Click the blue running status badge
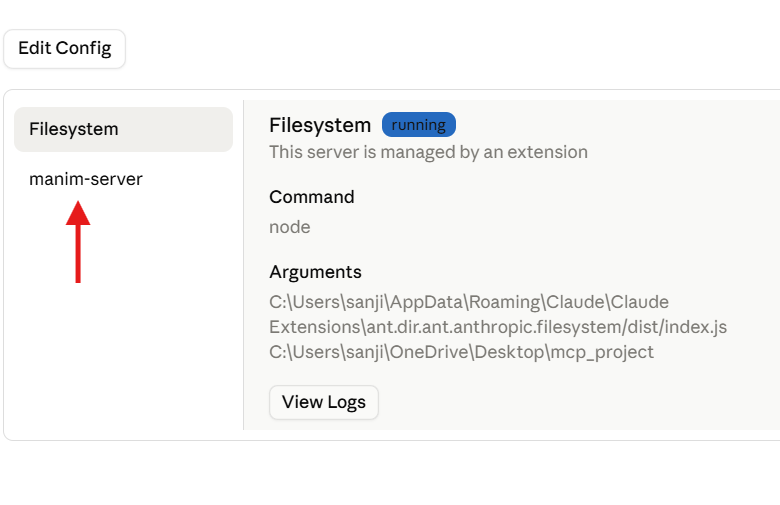 (x=419, y=125)
